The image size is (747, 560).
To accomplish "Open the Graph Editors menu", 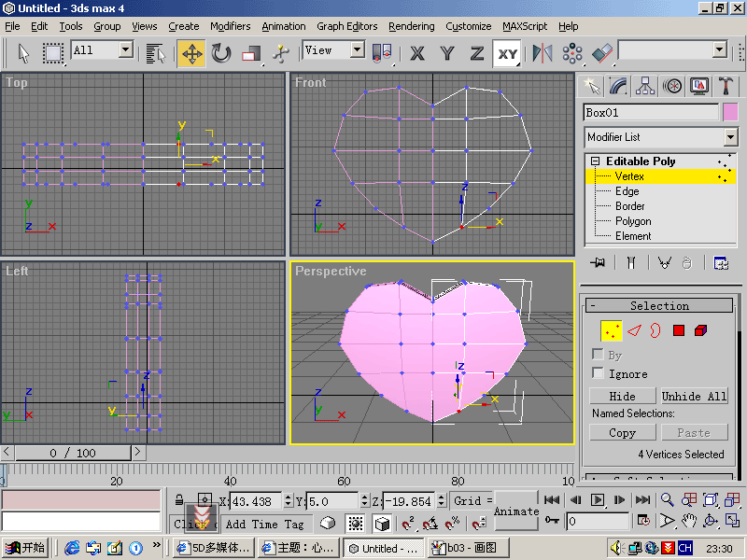I will coord(346,26).
